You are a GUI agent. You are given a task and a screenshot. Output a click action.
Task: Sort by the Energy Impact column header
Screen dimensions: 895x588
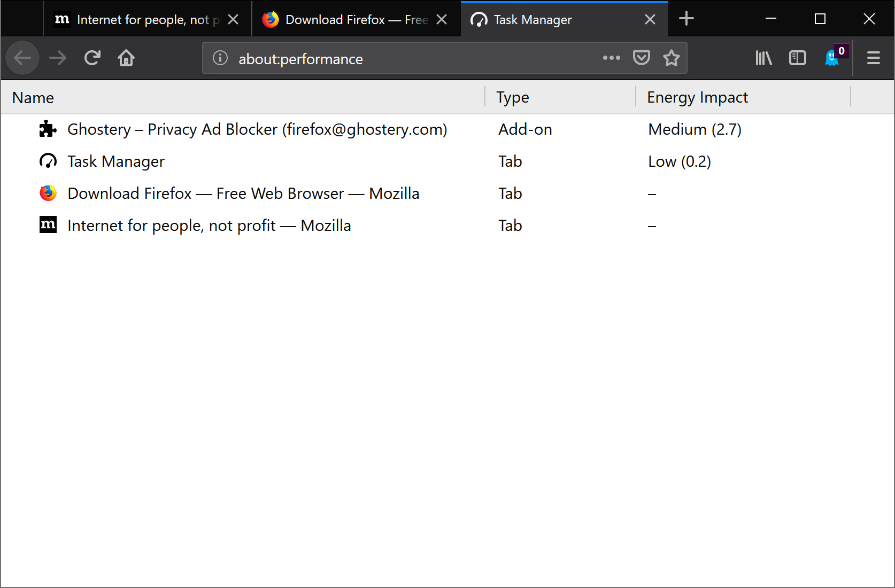click(x=743, y=97)
